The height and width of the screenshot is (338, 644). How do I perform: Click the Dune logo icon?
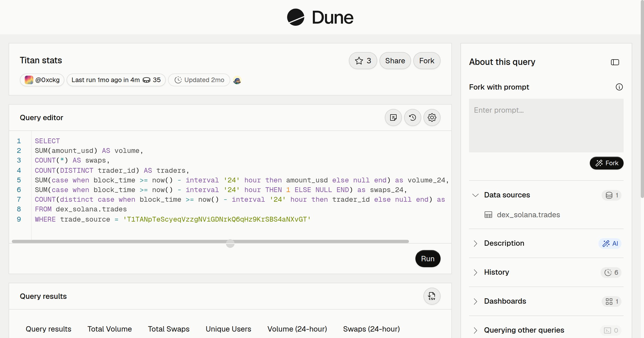pos(295,17)
